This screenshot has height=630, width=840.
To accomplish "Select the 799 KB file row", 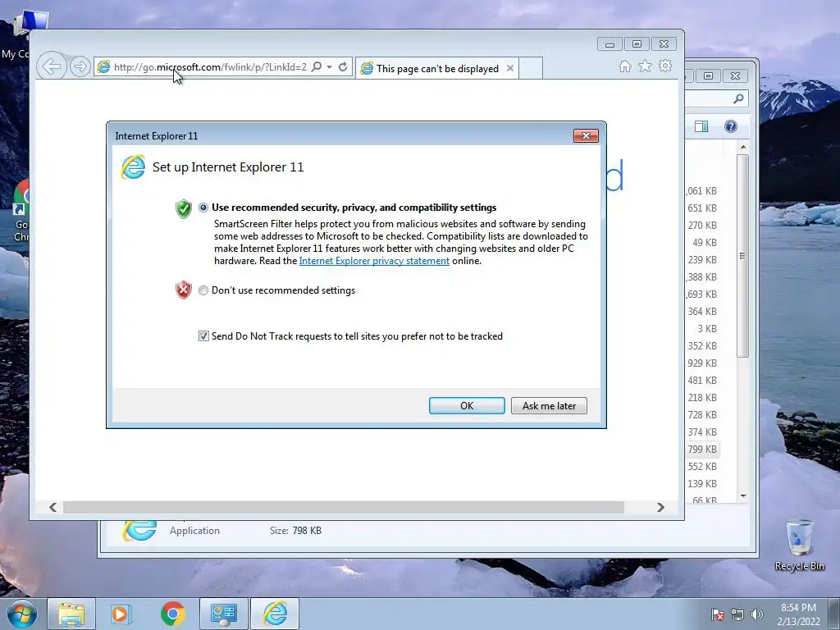I will click(702, 449).
